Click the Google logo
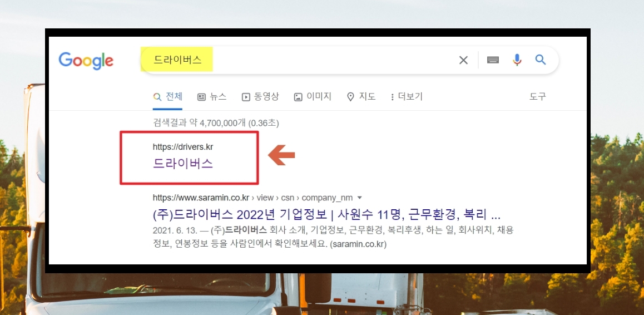This screenshot has height=315, width=644. 86,61
